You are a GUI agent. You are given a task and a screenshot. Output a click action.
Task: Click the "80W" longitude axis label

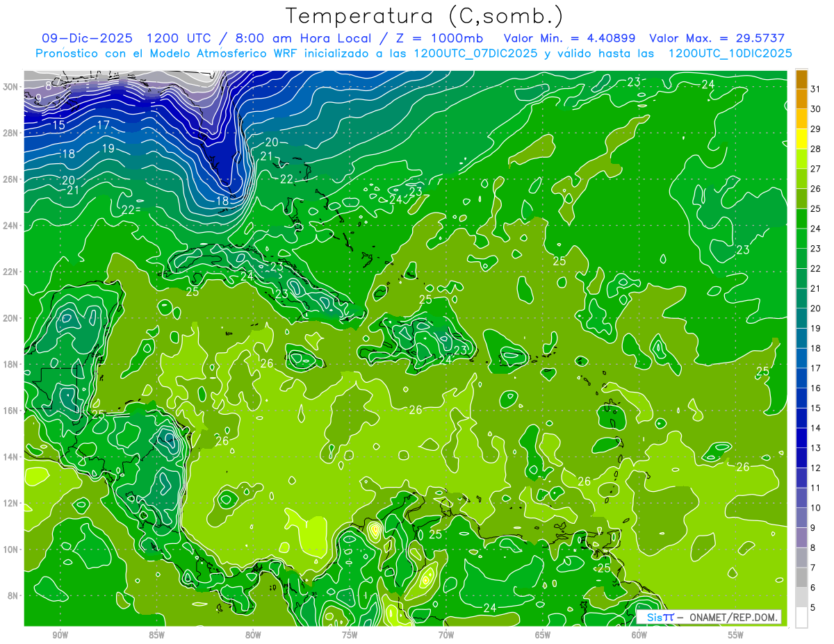[253, 636]
